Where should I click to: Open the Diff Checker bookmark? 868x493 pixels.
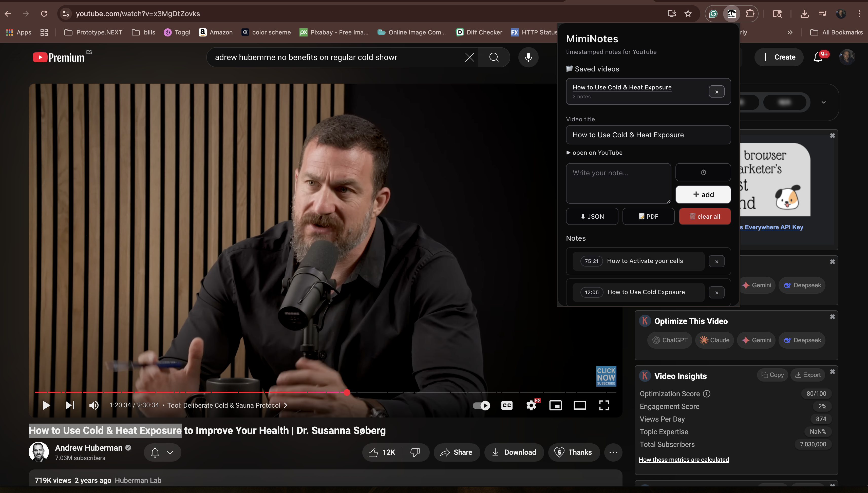coord(479,32)
